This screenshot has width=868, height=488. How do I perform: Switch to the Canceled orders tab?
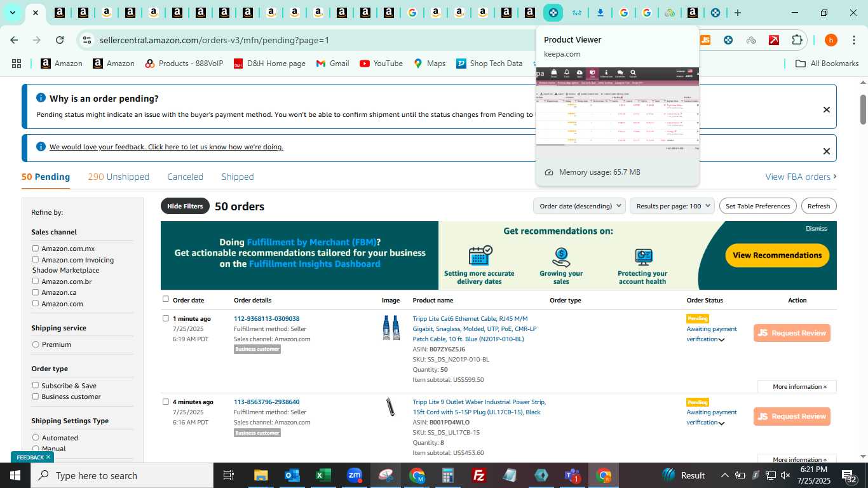(x=185, y=177)
